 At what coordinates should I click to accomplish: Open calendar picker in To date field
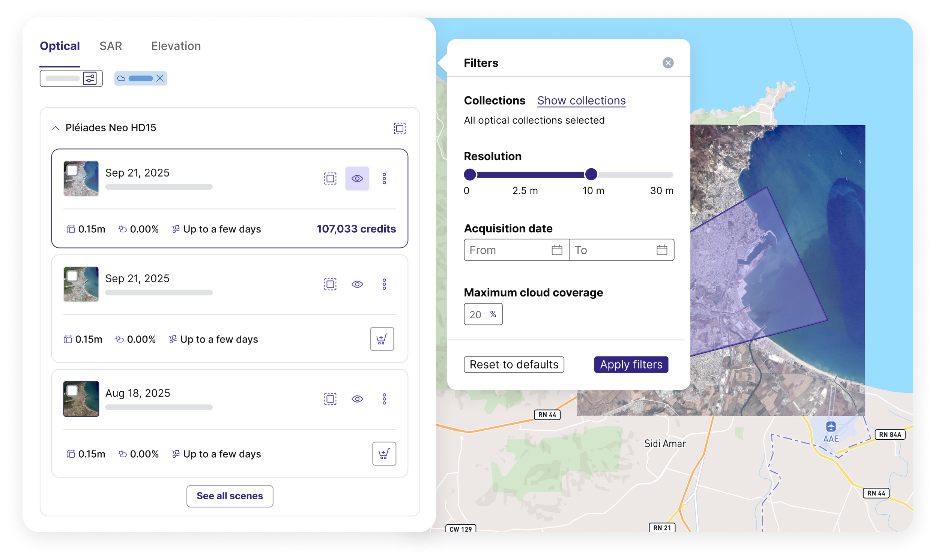pos(661,250)
